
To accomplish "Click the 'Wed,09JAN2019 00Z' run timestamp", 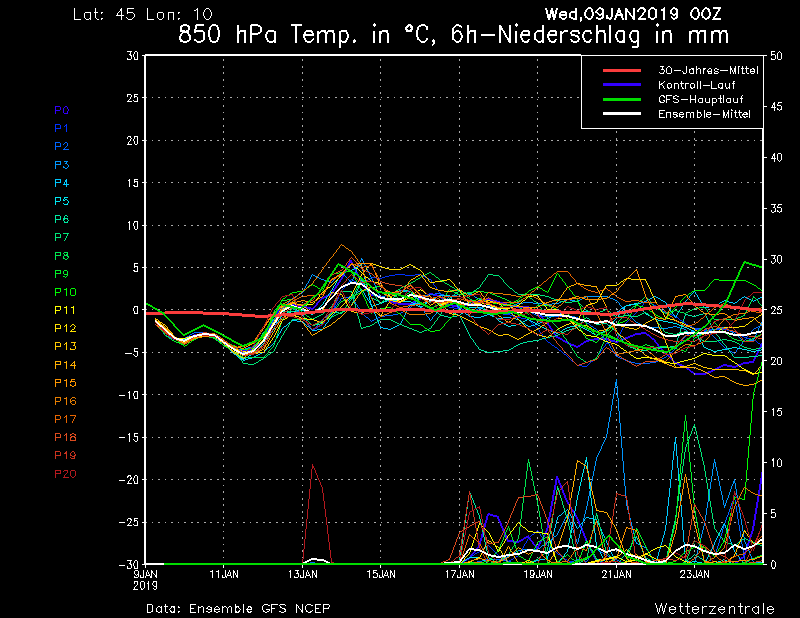I will [x=633, y=14].
